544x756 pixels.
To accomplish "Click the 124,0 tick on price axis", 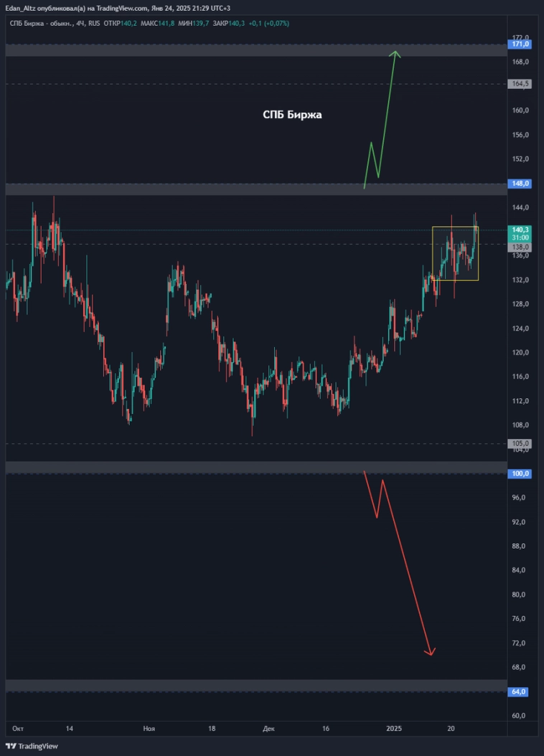I will coord(521,329).
